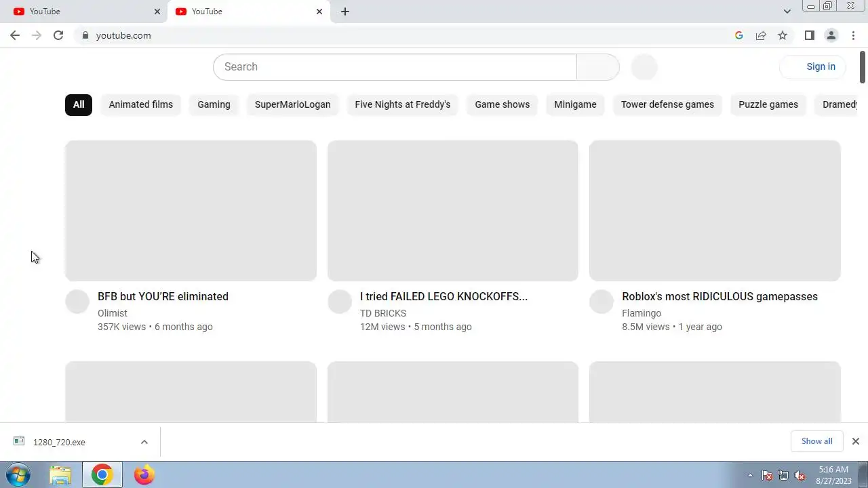Open the Chrome side panel
The width and height of the screenshot is (868, 488).
tap(809, 35)
